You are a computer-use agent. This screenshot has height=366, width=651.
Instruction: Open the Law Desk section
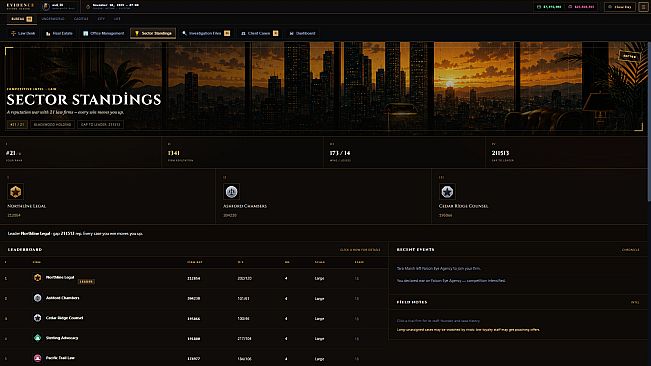click(23, 33)
